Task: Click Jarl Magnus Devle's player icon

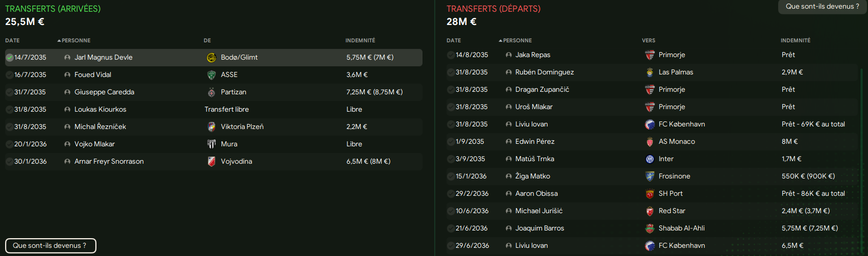Action: tap(67, 58)
